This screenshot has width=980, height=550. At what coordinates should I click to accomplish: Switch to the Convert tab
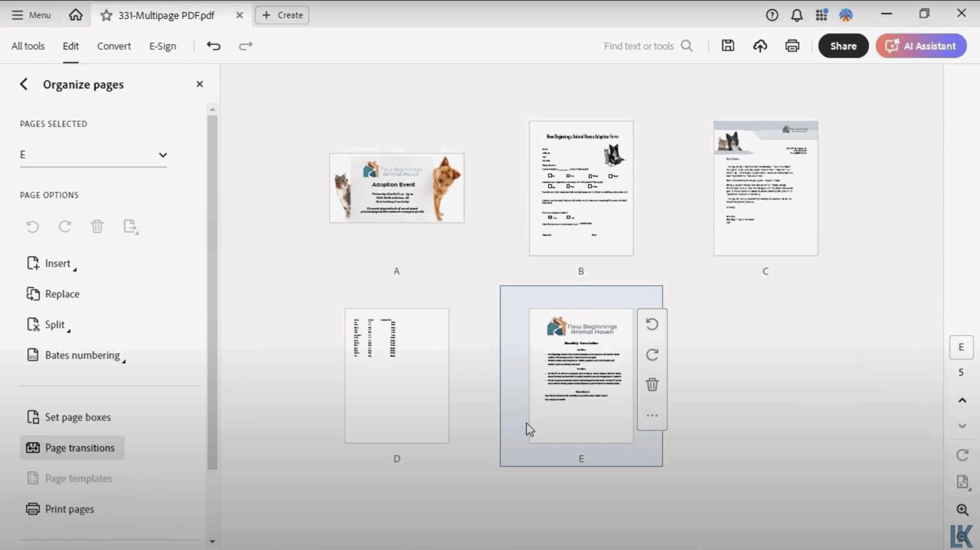click(114, 46)
